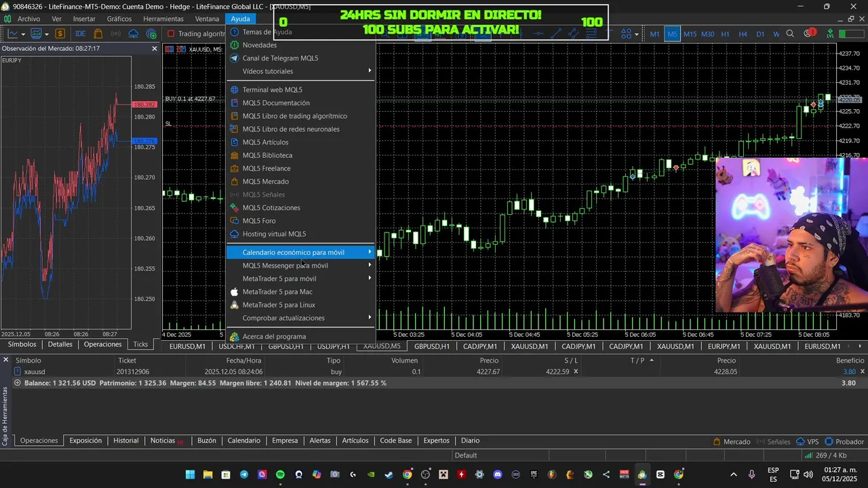
Task: Open the Mercado button in toolbox footer
Action: pyautogui.click(x=731, y=441)
